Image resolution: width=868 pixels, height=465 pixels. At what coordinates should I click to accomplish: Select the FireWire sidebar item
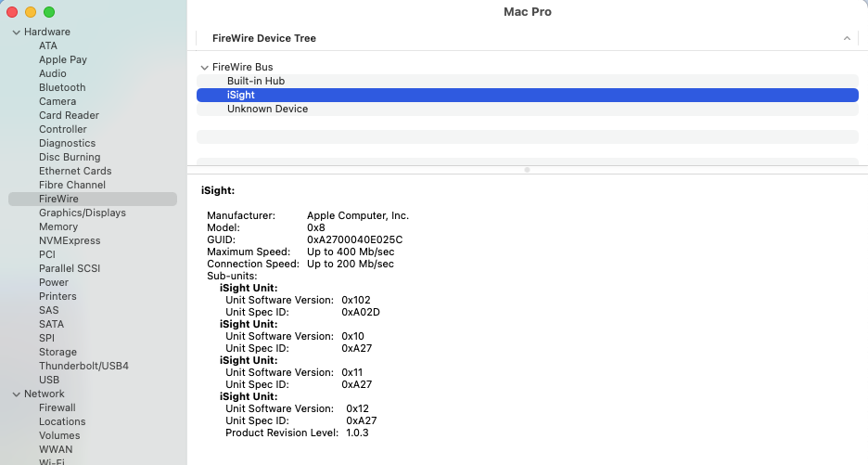(93, 199)
